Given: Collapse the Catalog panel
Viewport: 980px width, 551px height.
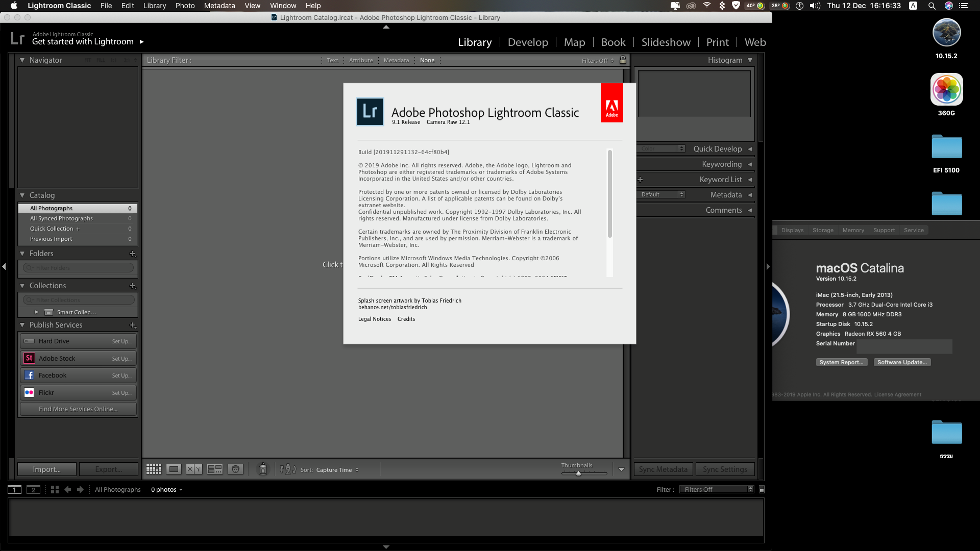Looking at the screenshot, I should click(x=22, y=195).
